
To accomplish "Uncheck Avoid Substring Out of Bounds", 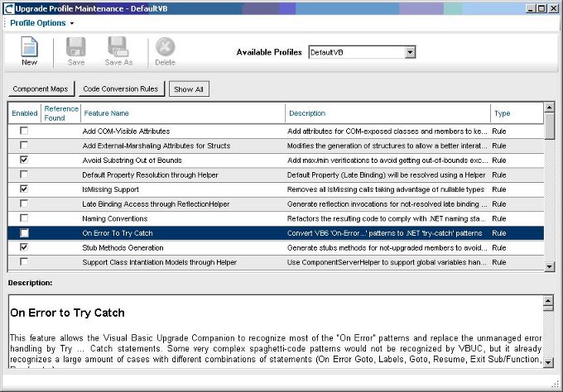I will click(24, 160).
